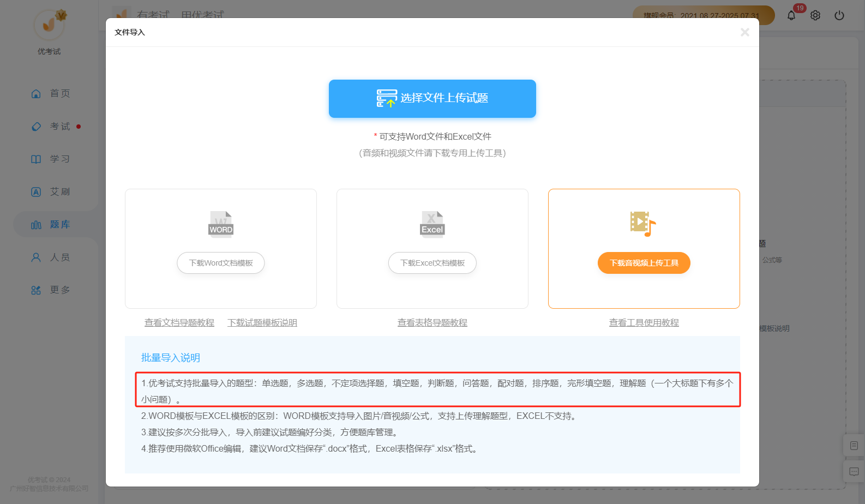Screen dimensions: 865x504
Task: Open the 查看文档导题教程 link
Action: [179, 322]
